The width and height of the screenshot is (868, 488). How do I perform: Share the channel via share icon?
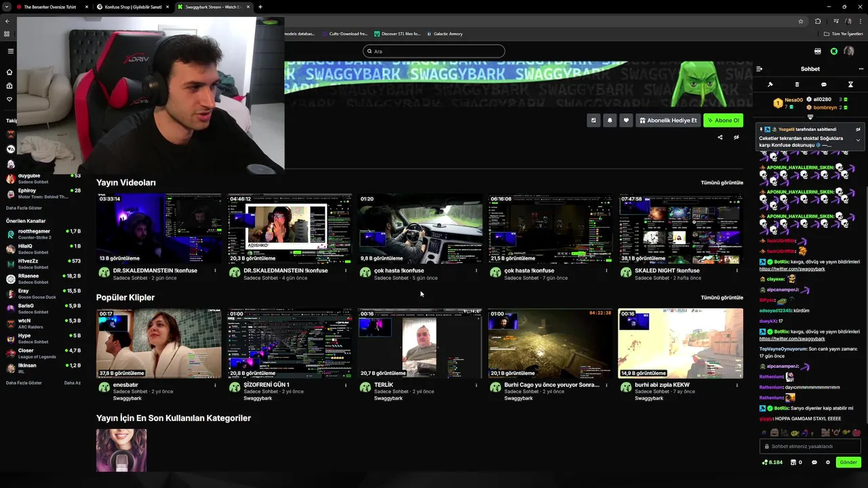[720, 137]
